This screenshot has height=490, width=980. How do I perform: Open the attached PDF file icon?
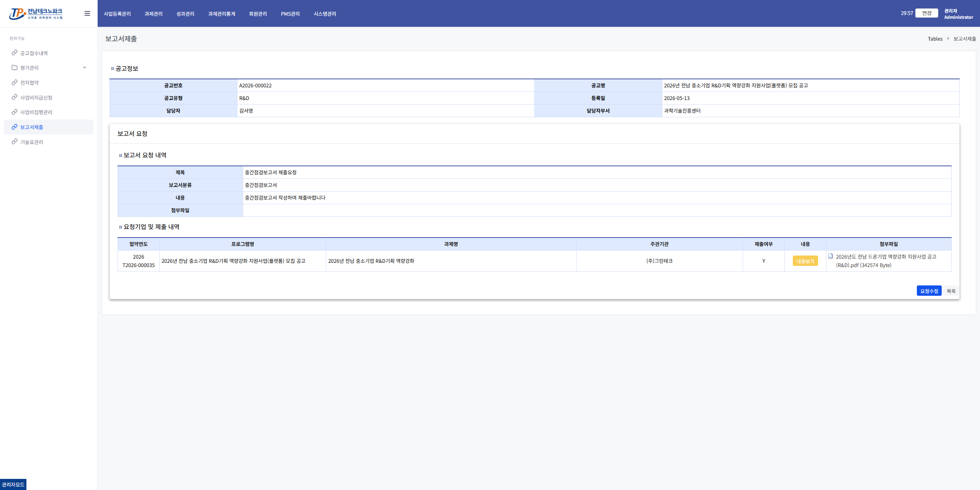coord(831,256)
